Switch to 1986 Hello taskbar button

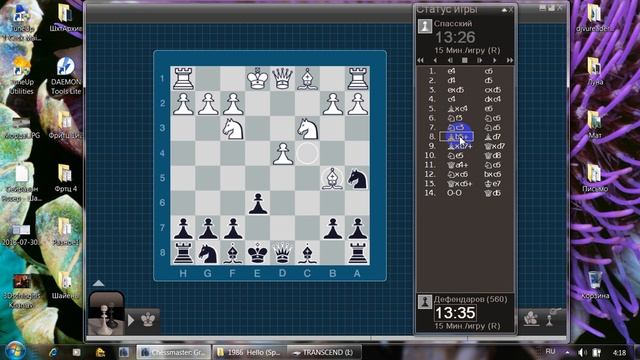pos(249,352)
